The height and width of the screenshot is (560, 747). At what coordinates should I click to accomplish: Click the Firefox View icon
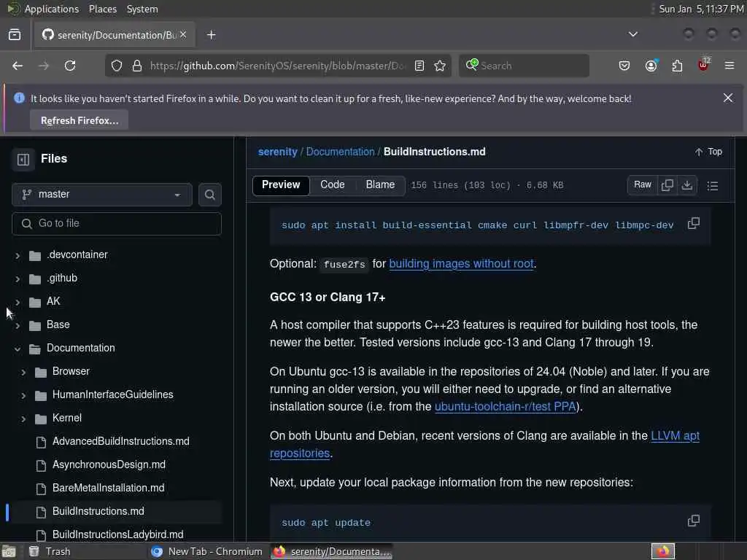point(15,35)
